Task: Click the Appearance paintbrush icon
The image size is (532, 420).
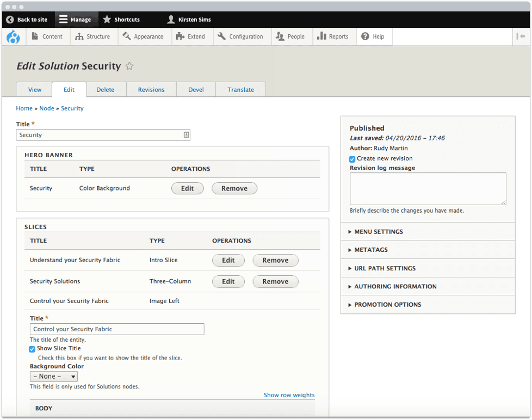Action: (x=127, y=36)
